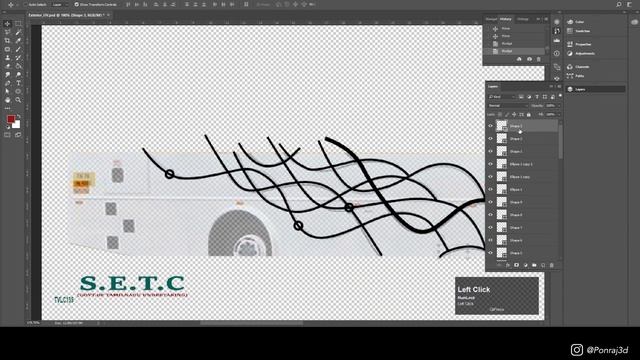Open the Info panel icon in collapsed dock

(557, 53)
